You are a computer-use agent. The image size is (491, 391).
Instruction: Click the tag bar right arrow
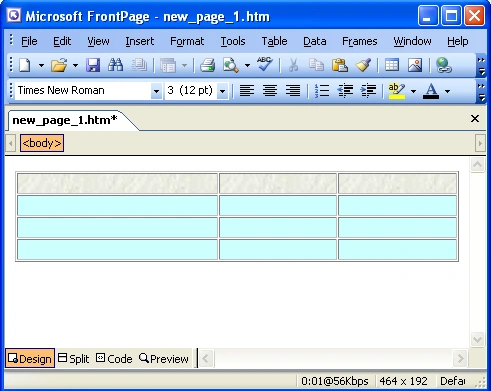click(x=480, y=143)
